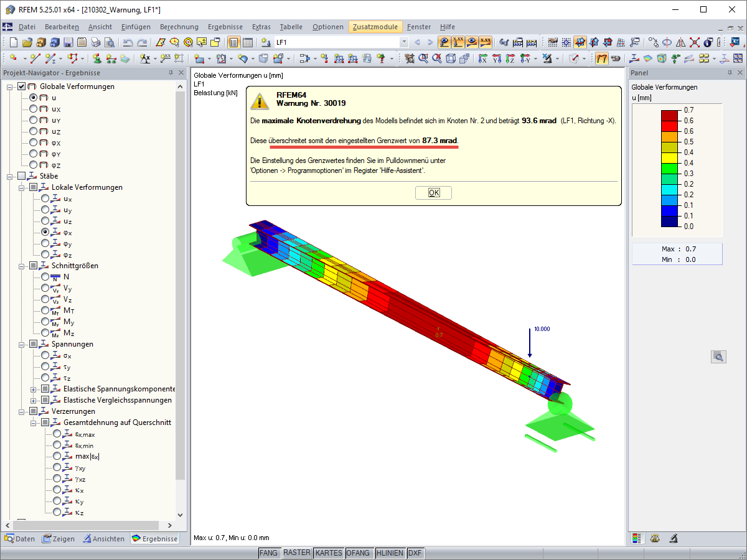Undo the last action

click(x=128, y=42)
